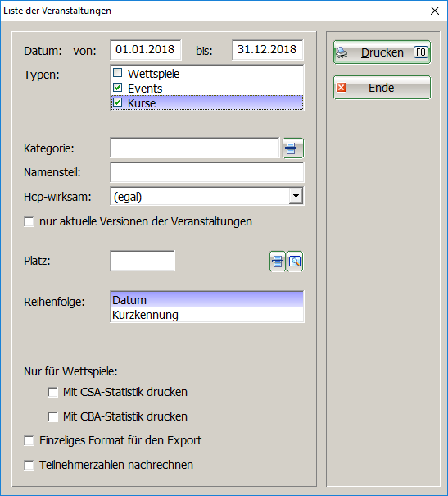Enable 'Mit CSA-Statistik drucken'
448x496 pixels.
tap(52, 392)
